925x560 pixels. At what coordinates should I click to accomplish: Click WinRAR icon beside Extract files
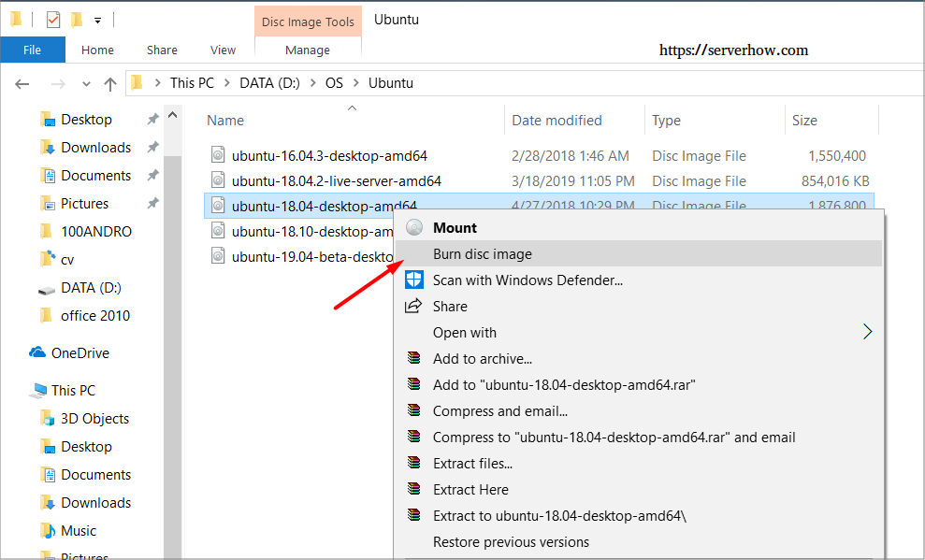click(x=414, y=463)
